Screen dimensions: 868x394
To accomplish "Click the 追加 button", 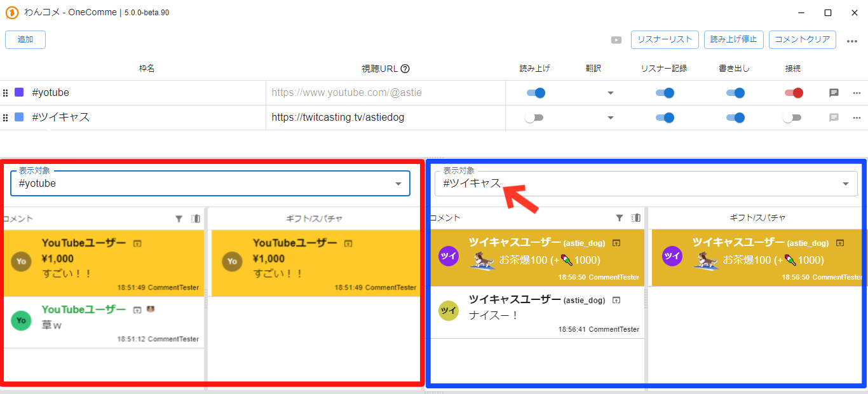I will pos(25,39).
